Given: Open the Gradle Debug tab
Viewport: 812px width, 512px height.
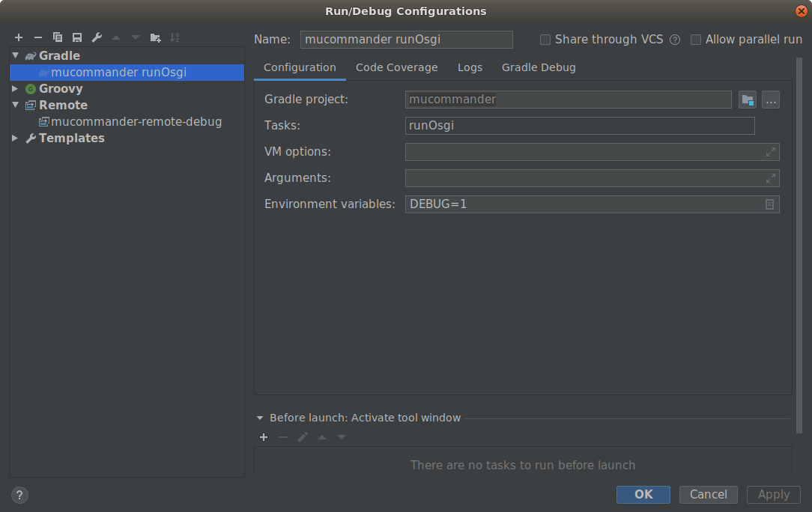Looking at the screenshot, I should click(539, 68).
